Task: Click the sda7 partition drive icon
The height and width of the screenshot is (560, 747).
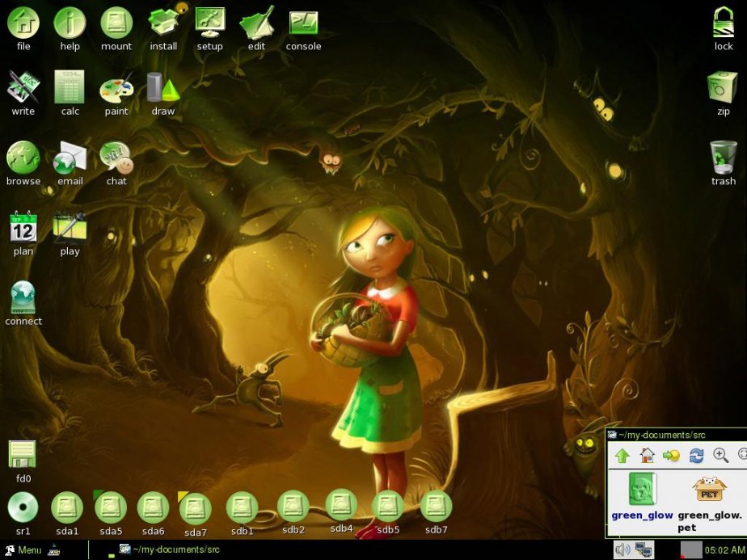Action: pos(195,508)
